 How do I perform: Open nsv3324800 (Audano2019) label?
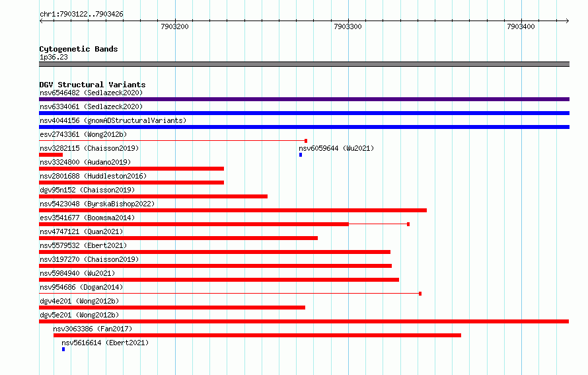coord(85,162)
